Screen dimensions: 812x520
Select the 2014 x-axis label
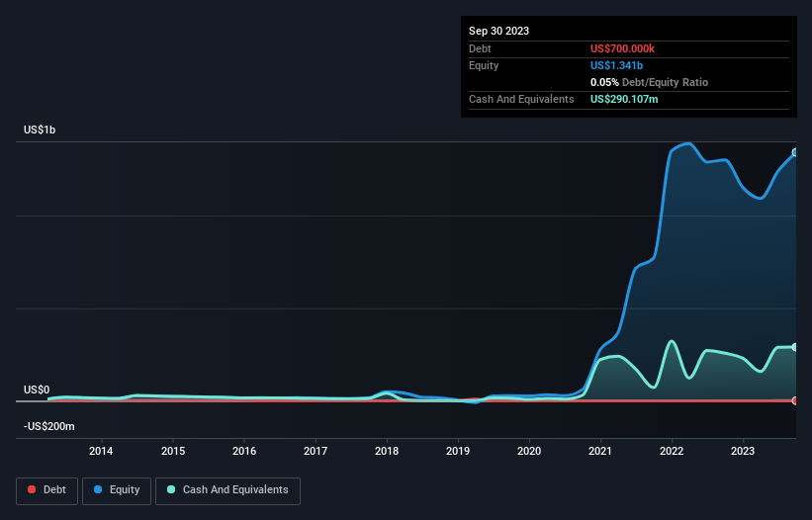(101, 451)
